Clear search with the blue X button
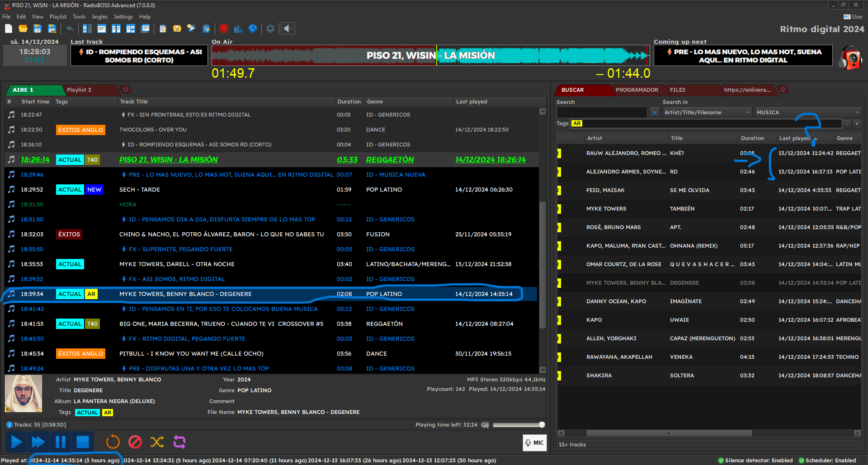The image size is (868, 465). click(655, 113)
